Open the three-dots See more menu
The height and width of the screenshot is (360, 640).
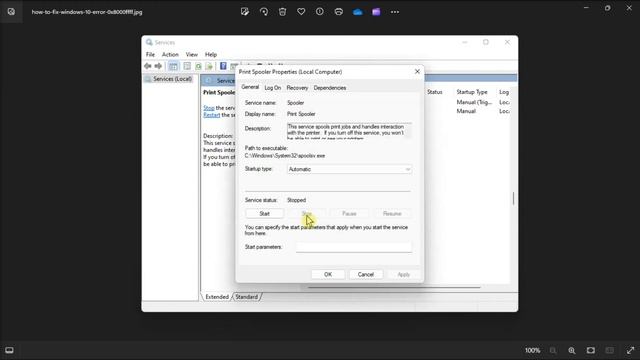pos(395,12)
